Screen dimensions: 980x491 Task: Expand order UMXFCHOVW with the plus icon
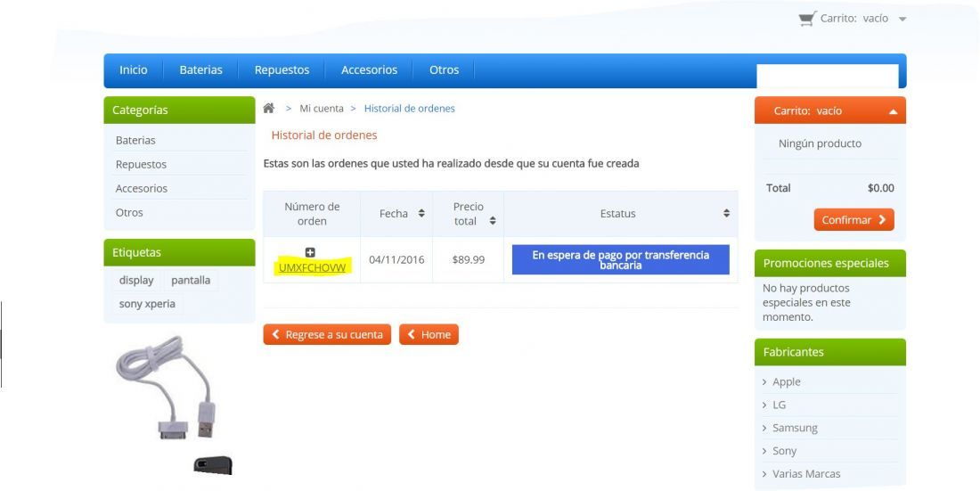(x=310, y=253)
